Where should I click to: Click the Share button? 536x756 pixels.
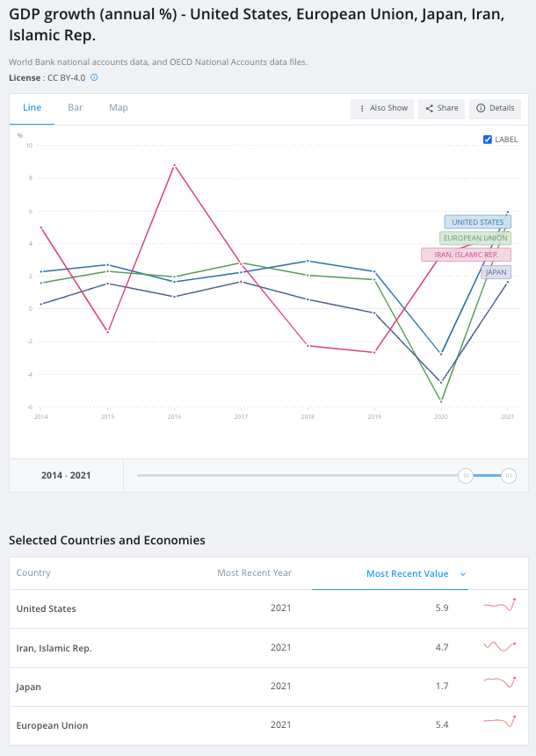click(441, 109)
